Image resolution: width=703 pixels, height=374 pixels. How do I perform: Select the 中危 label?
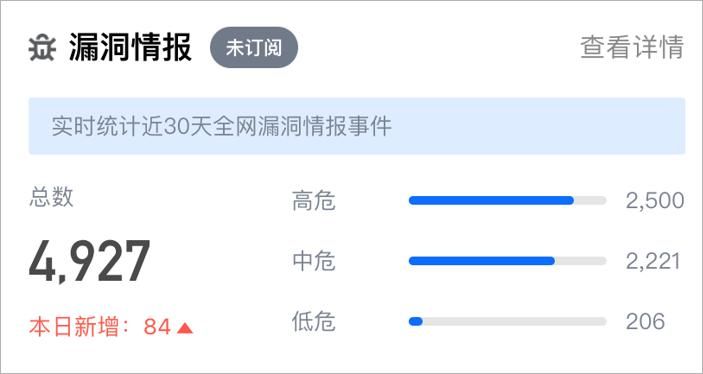pos(313,261)
